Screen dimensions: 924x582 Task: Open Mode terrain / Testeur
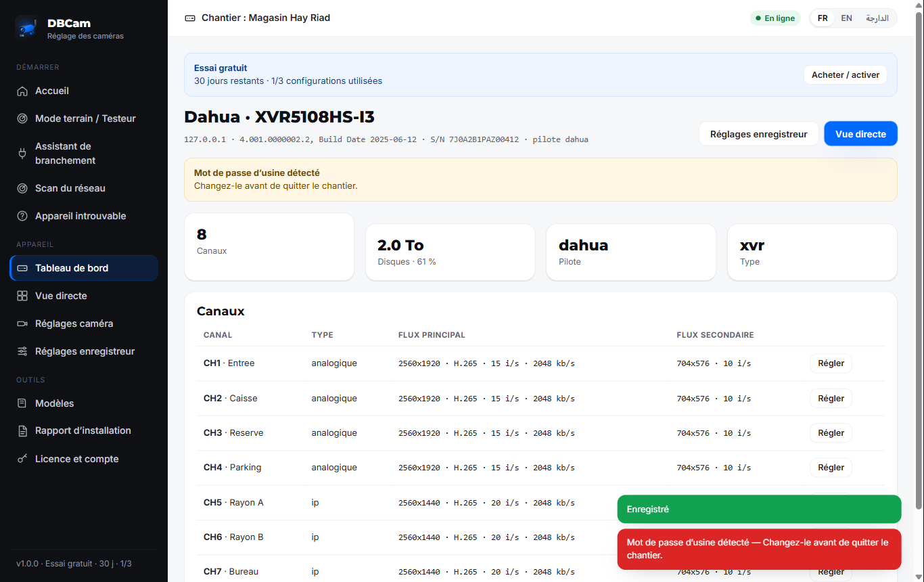84,119
